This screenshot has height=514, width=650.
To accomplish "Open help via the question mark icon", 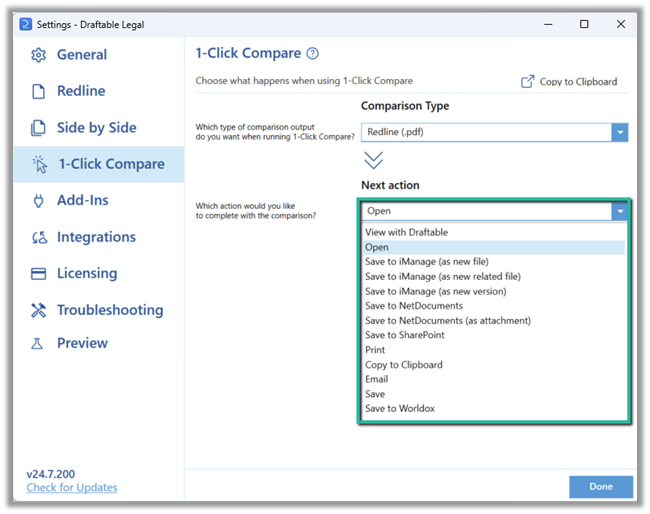I will (x=313, y=53).
